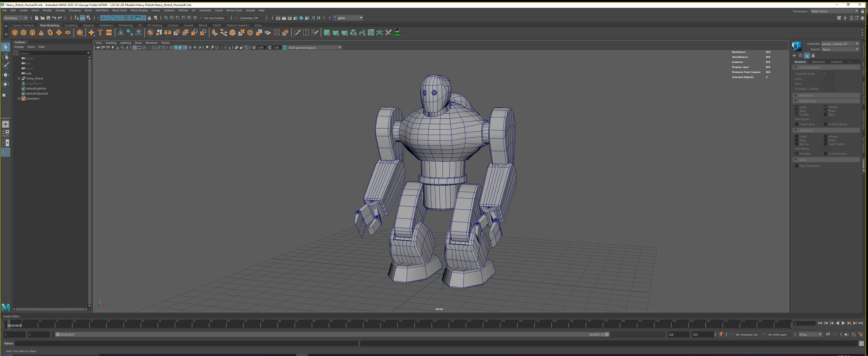Open the Mesh Tools menu
The image size is (868, 356).
[119, 10]
